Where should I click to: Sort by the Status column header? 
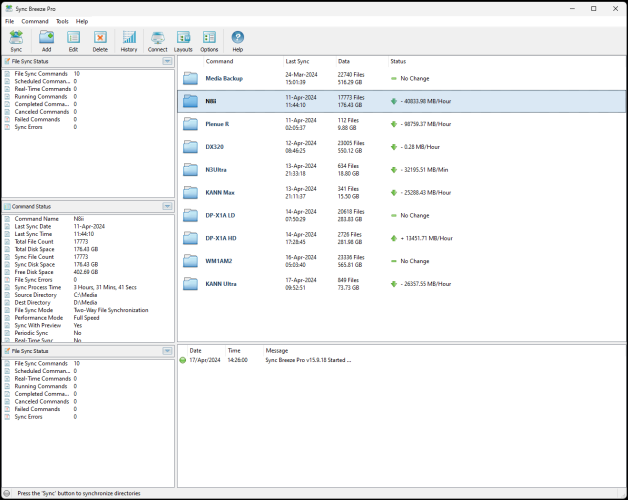pyautogui.click(x=398, y=61)
